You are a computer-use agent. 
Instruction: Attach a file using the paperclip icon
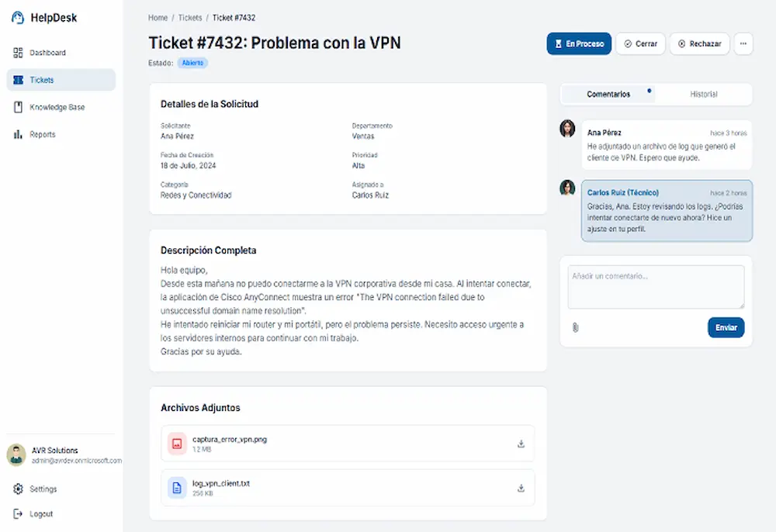click(574, 328)
